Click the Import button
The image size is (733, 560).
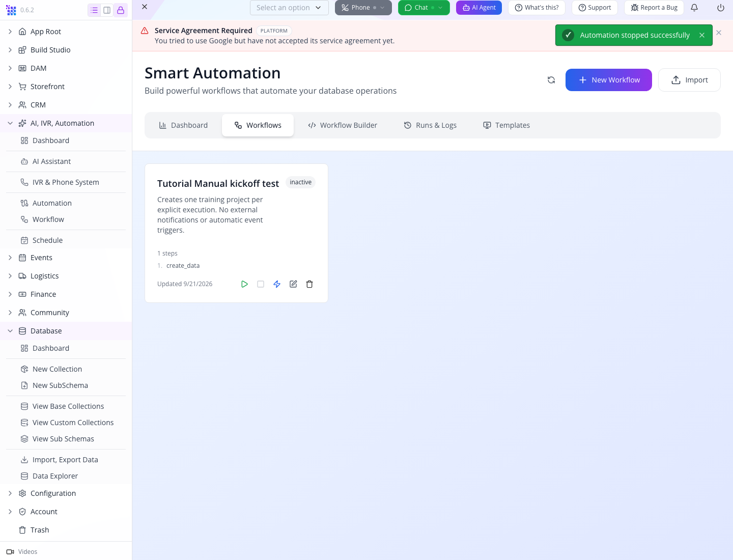pos(689,80)
